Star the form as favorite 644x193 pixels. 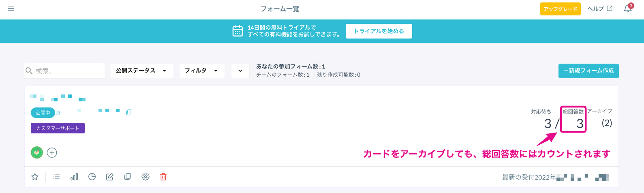pos(35,177)
